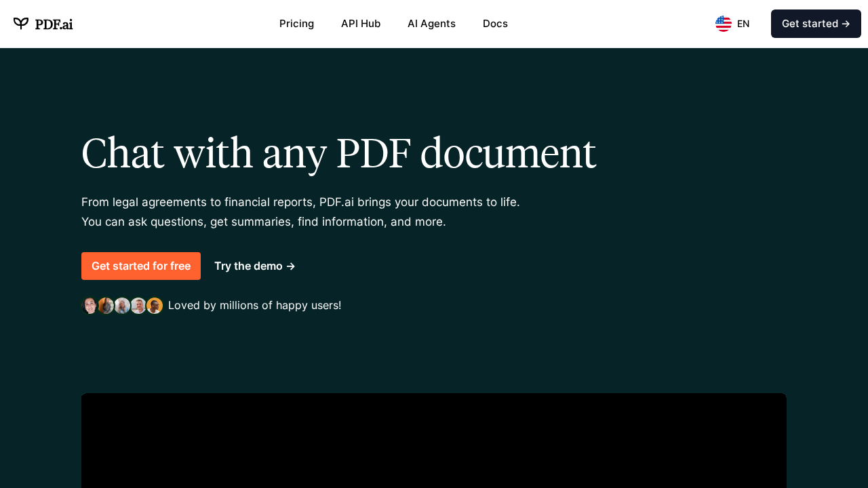Click the second user avatar
This screenshot has height=488, width=868.
(106, 305)
